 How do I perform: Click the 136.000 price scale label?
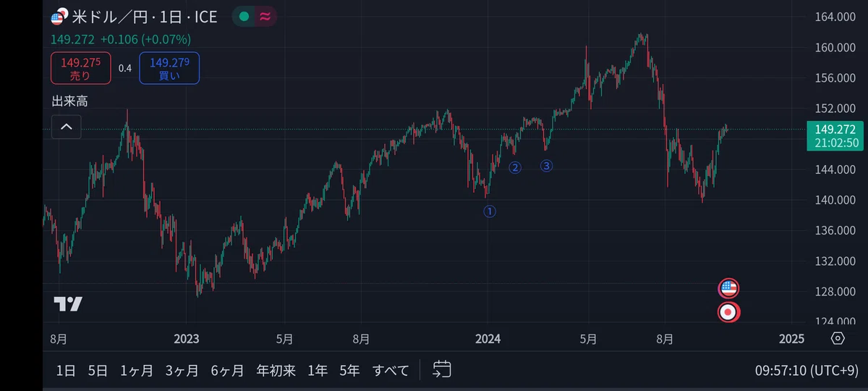tap(835, 230)
